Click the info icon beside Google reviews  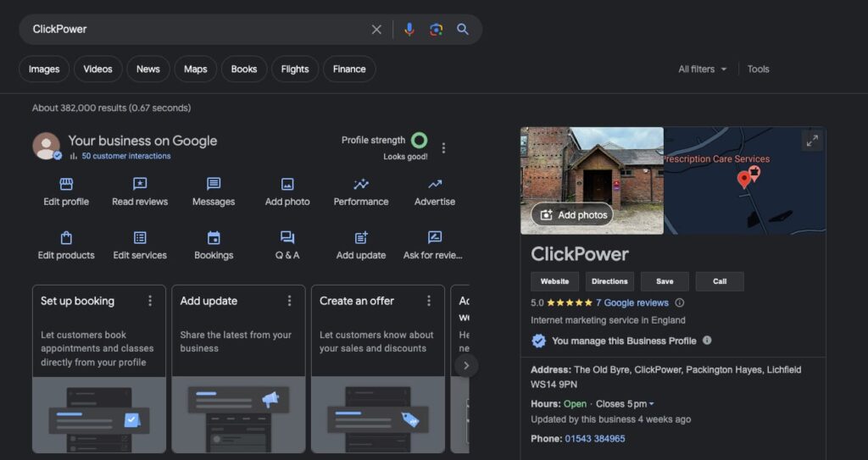[680, 302]
